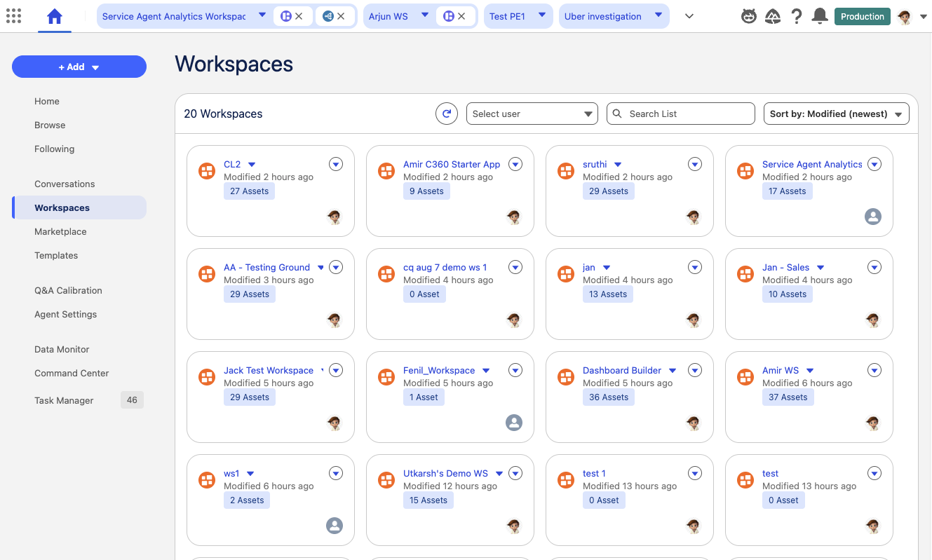The width and height of the screenshot is (932, 560).
Task: Click the sruthi workspace orange icon
Action: (566, 171)
